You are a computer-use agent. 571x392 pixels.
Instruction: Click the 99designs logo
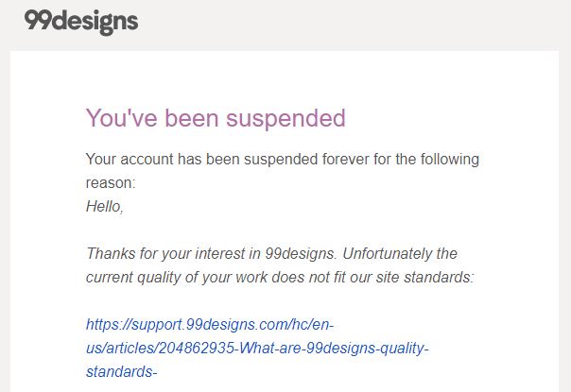click(81, 23)
